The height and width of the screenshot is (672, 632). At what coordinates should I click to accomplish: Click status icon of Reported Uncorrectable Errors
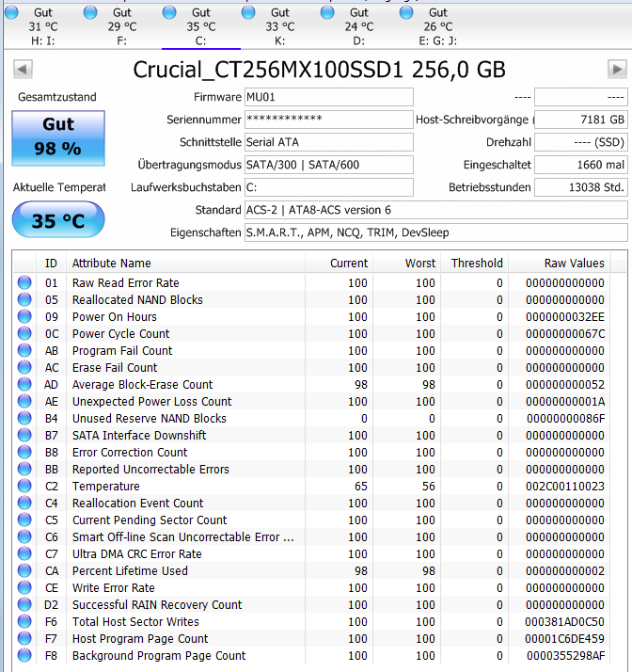tap(24, 469)
